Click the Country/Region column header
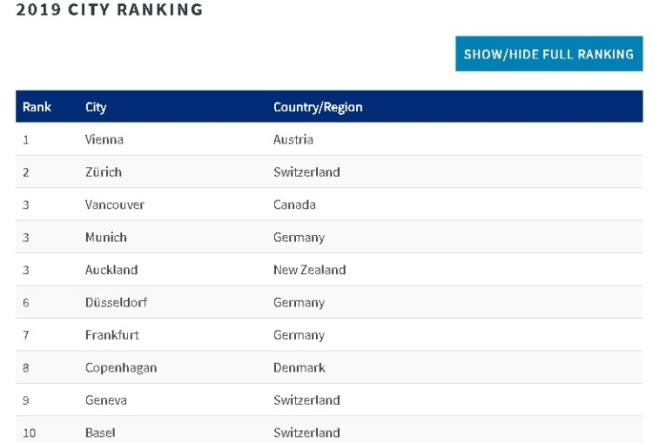The width and height of the screenshot is (653, 443). (317, 107)
